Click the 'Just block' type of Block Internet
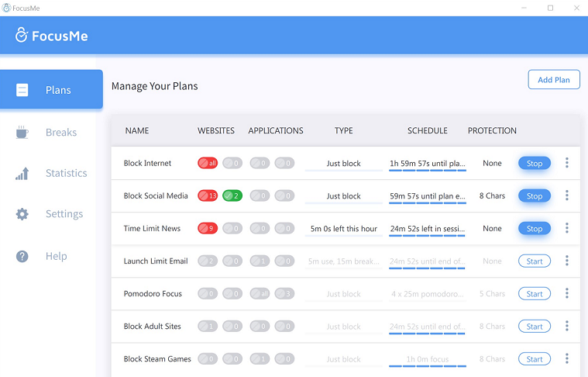This screenshot has width=588, height=377. (x=343, y=164)
